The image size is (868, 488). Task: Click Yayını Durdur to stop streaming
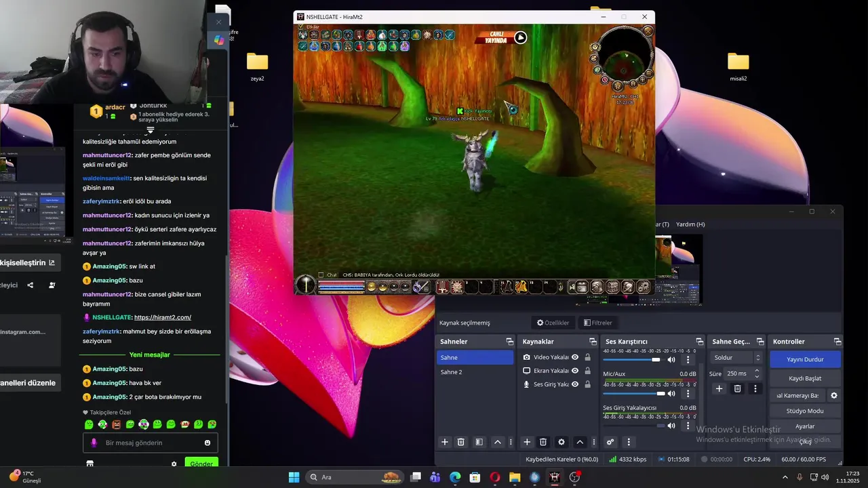[x=805, y=359]
